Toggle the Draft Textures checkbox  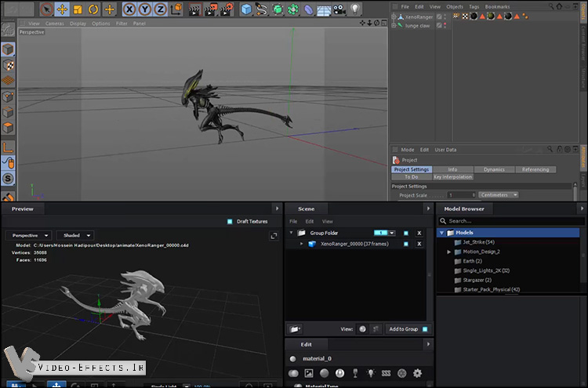[x=230, y=222]
